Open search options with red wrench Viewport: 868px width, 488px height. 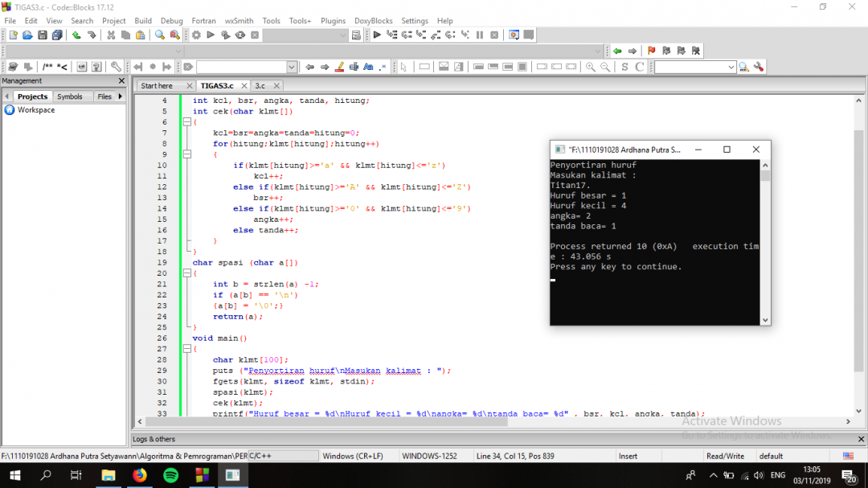(x=759, y=67)
